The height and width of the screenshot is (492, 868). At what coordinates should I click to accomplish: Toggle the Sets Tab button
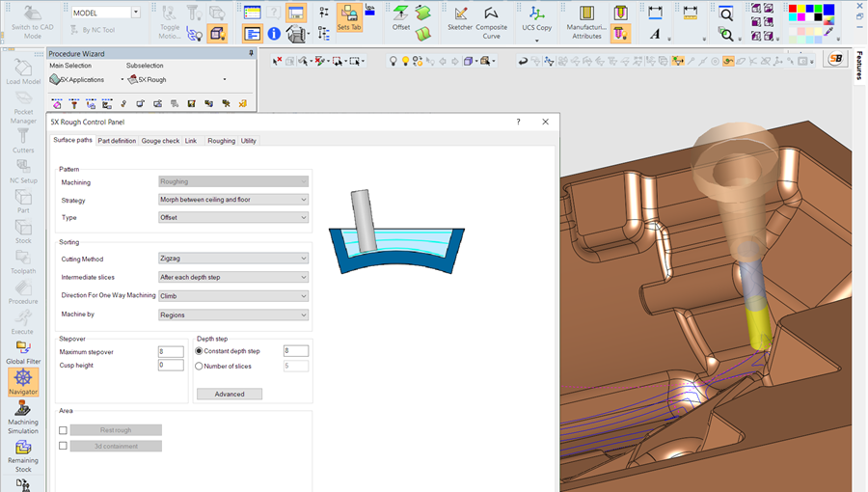coord(349,17)
